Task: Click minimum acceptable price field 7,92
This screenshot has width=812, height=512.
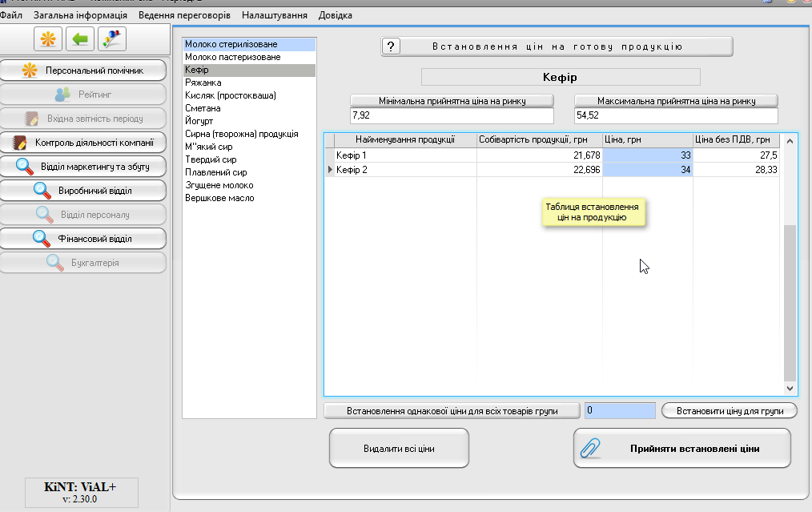Action: [452, 115]
